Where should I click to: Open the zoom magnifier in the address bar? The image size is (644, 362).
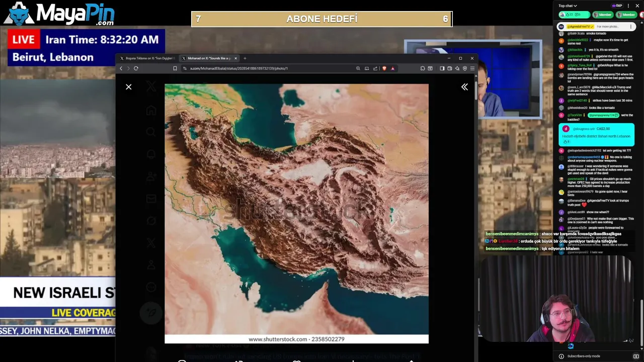point(358,68)
